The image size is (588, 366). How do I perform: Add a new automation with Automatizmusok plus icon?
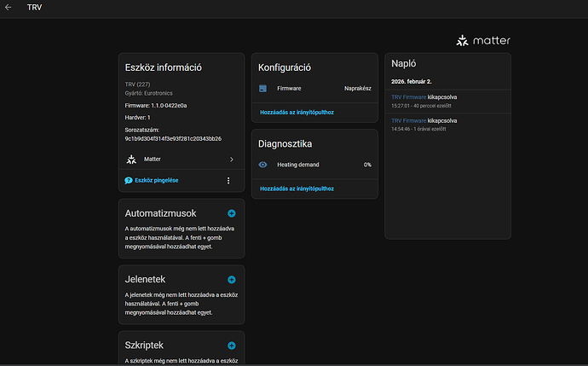coord(231,213)
